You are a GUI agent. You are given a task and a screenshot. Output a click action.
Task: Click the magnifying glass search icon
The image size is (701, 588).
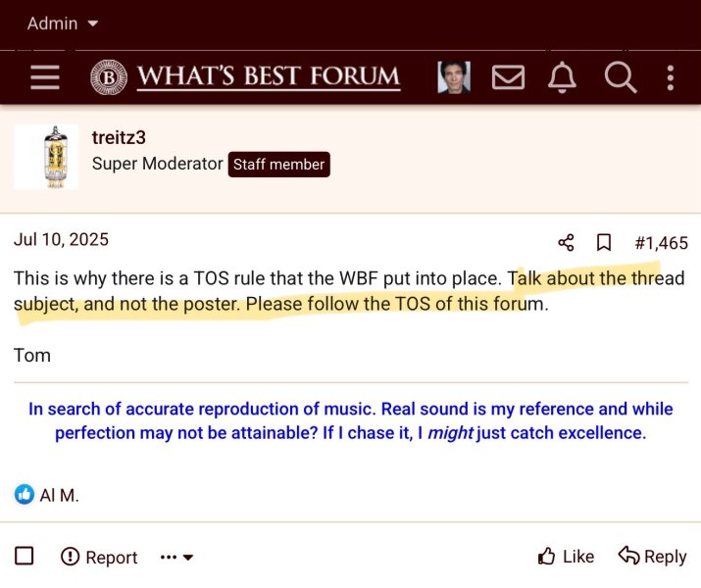(x=620, y=77)
